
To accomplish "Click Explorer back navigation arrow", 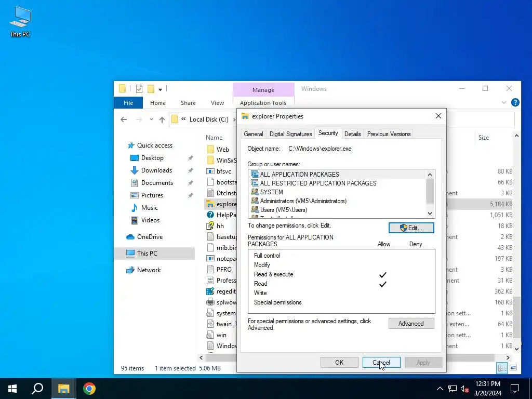I will [x=124, y=119].
